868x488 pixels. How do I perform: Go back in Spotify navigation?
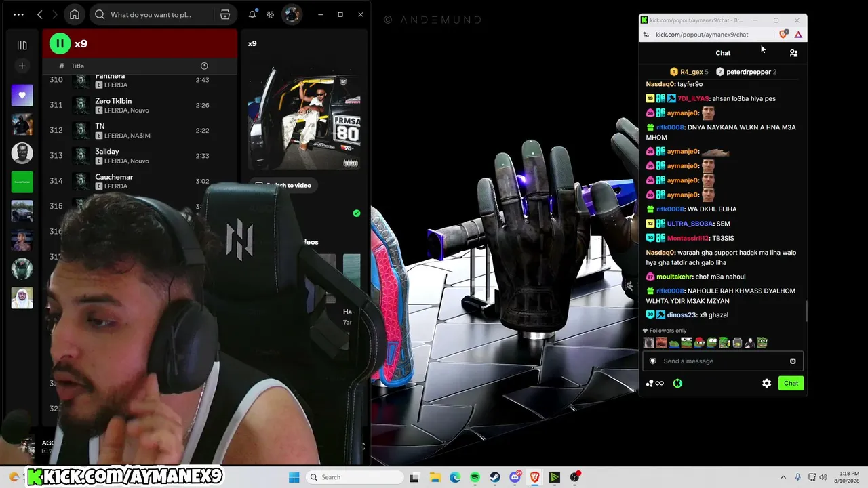(40, 14)
